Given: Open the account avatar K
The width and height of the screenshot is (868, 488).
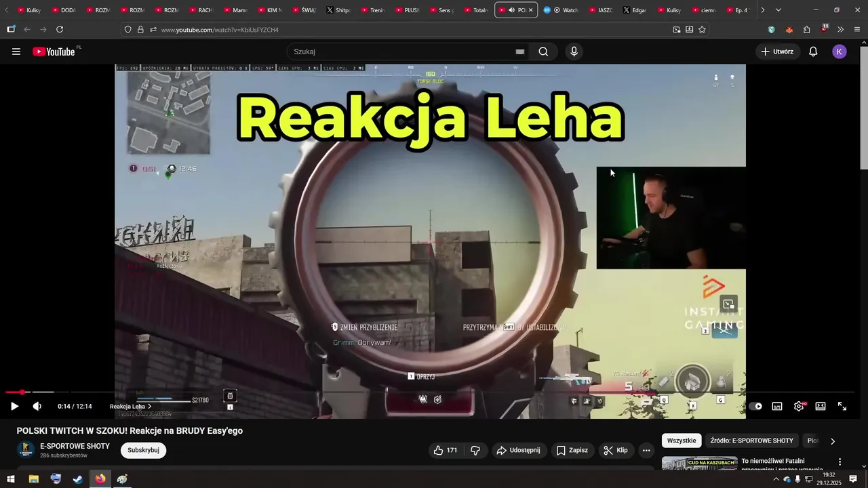Looking at the screenshot, I should 840,52.
